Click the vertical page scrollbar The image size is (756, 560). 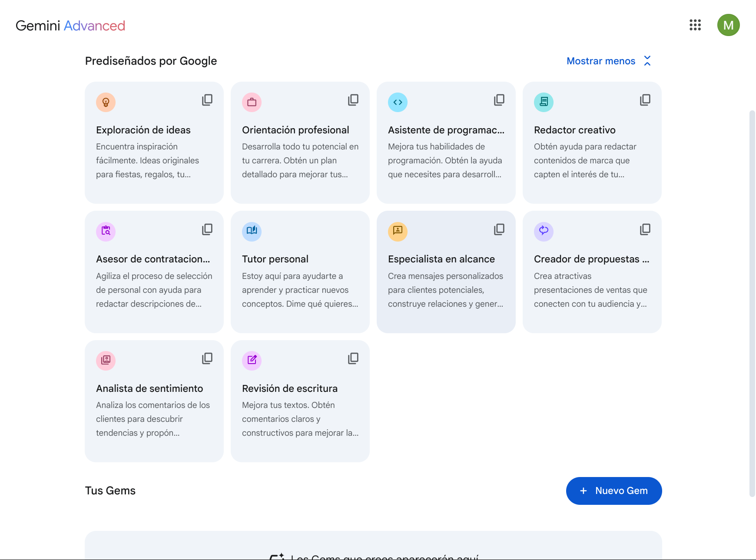[752, 303]
